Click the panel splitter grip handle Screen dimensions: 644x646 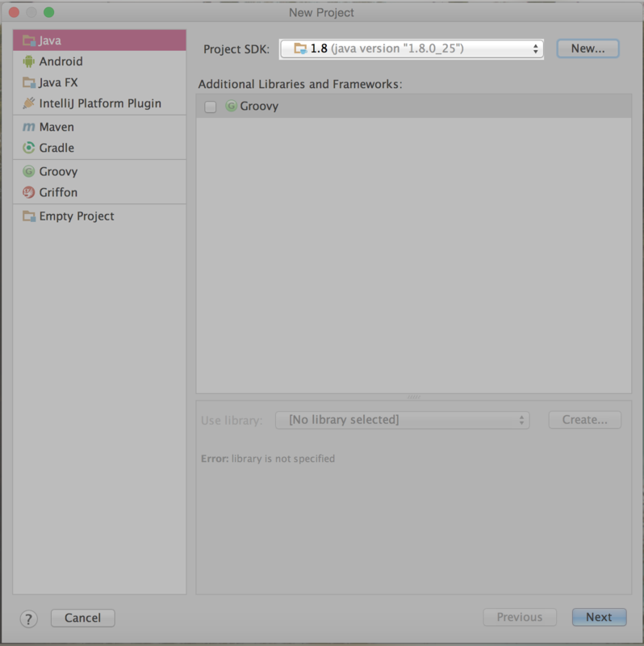tap(414, 397)
